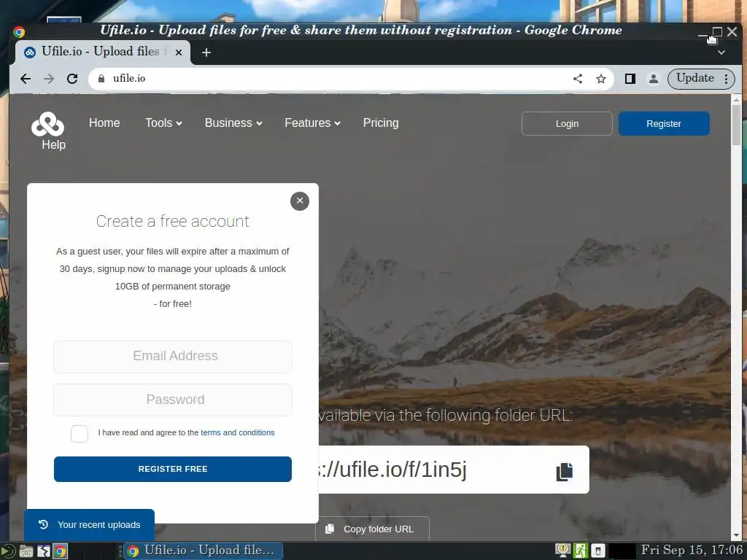View site info via the lock icon

pyautogui.click(x=101, y=79)
